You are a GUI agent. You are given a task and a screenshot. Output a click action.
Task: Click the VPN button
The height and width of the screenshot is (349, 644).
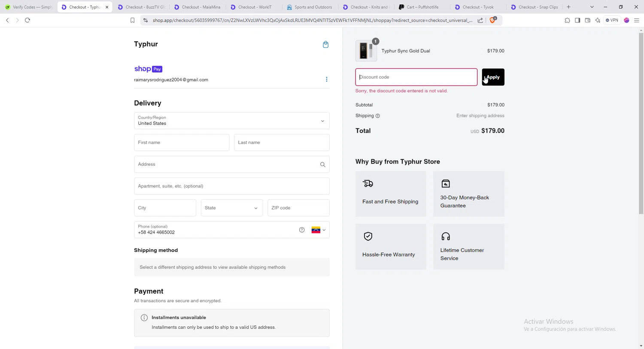click(x=612, y=20)
